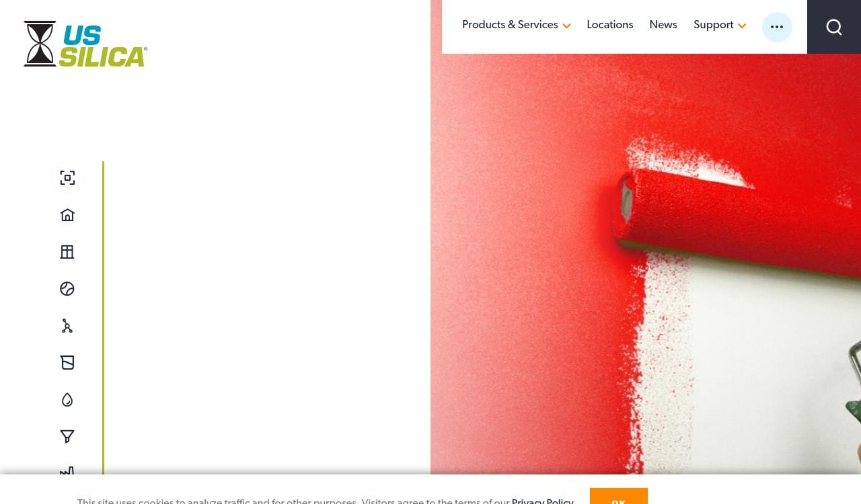Open the three-dot more menu

click(777, 27)
